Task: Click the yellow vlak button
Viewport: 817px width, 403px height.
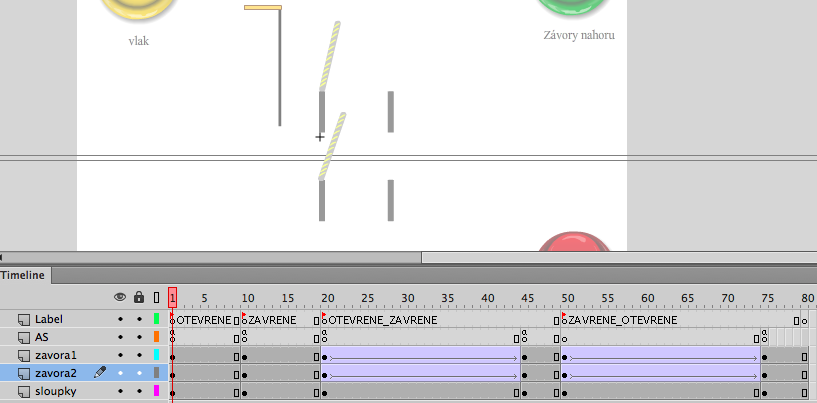Action: 139,9
